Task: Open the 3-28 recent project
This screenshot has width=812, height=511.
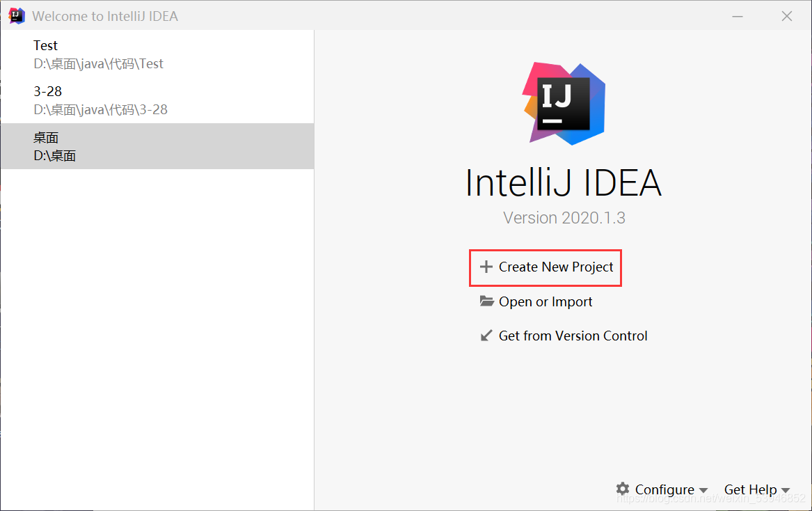Action: (x=47, y=91)
